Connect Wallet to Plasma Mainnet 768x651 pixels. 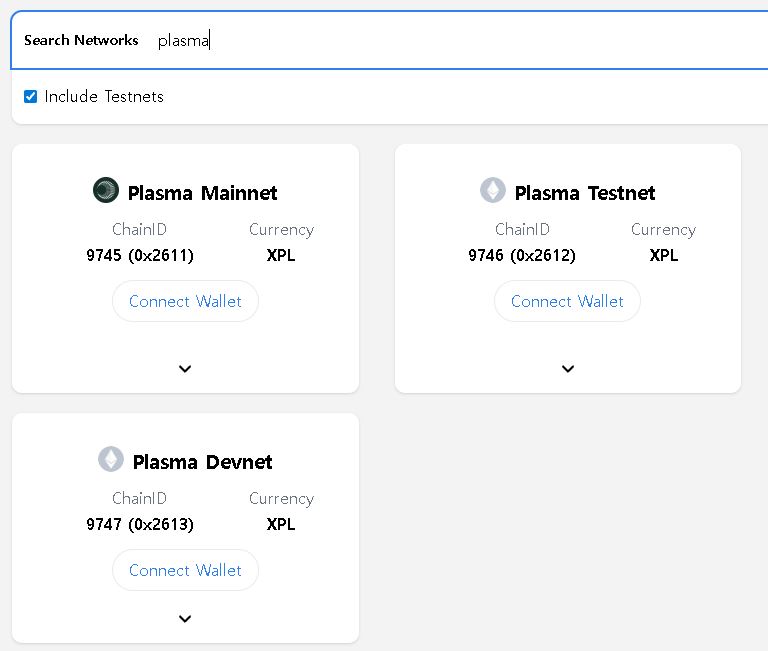pos(185,301)
